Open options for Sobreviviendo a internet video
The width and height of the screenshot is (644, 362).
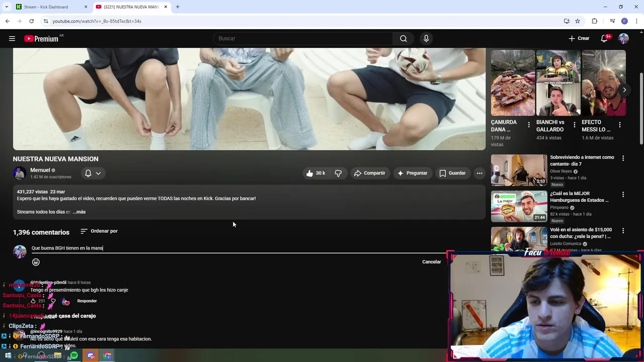click(x=623, y=158)
